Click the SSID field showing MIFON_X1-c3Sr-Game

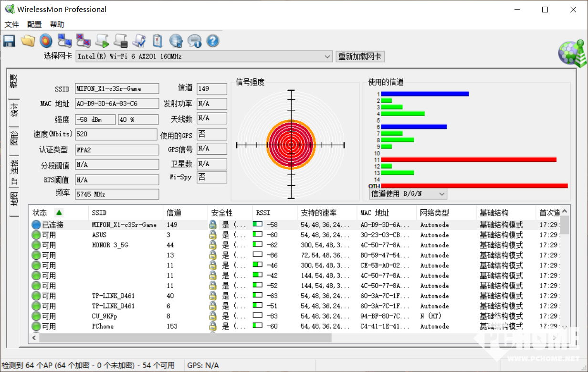[x=117, y=89]
